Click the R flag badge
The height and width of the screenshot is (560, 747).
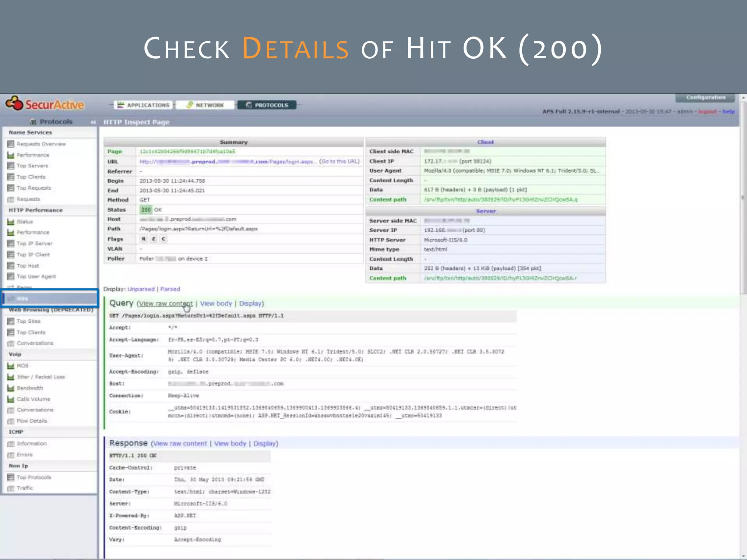144,239
